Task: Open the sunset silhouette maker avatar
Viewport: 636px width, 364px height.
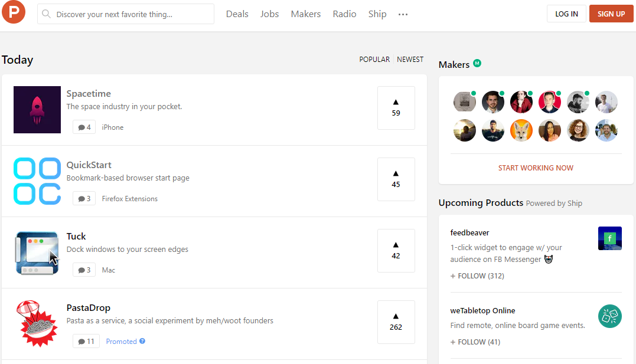Action: [x=464, y=130]
